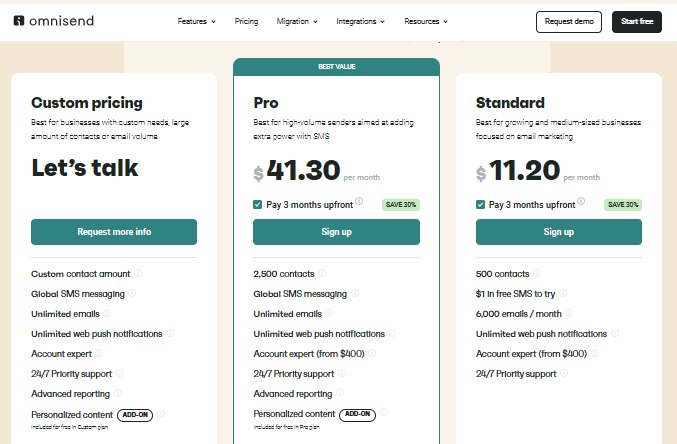The width and height of the screenshot is (677, 444).
Task: Click info icon next to 6,000 emails / month
Action: 571,313
